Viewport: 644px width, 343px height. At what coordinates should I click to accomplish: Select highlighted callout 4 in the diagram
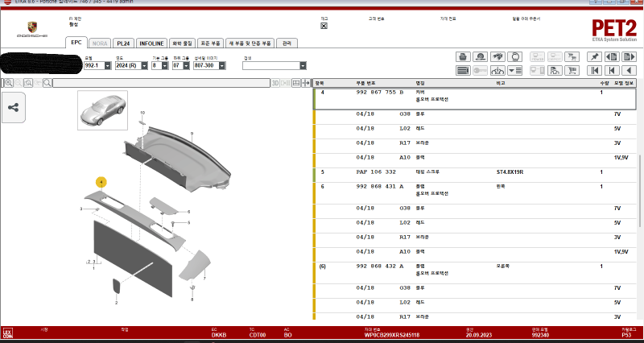pyautogui.click(x=101, y=182)
